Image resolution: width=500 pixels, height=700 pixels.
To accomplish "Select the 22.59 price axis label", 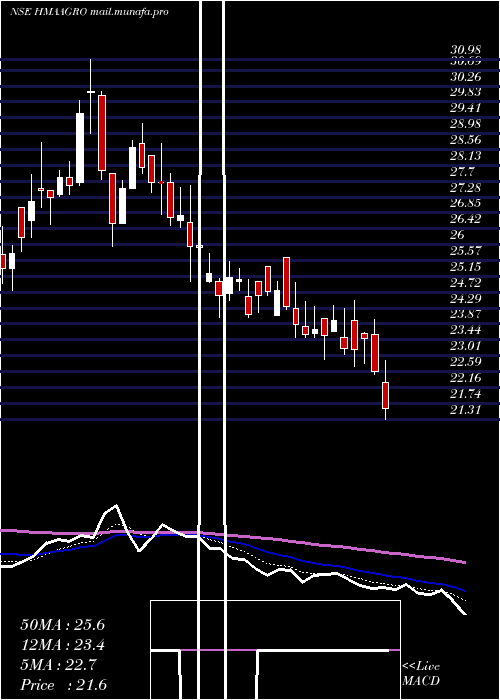I will tap(466, 361).
